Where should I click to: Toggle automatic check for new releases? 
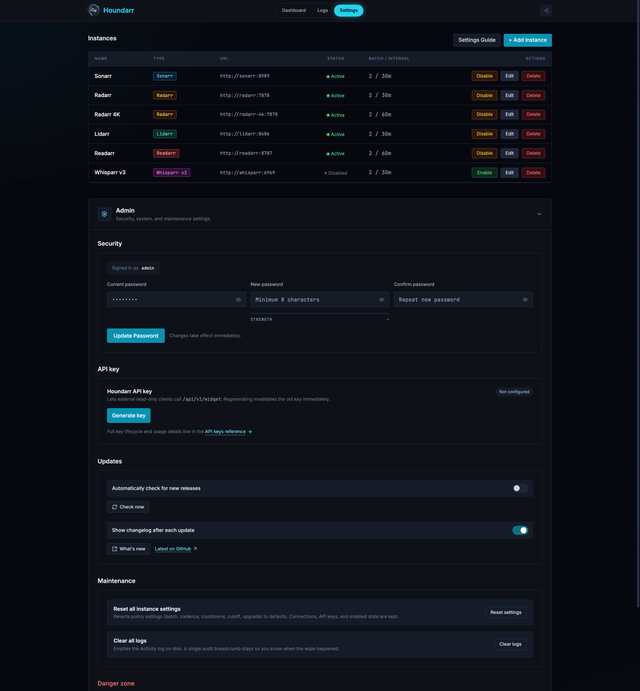point(520,488)
